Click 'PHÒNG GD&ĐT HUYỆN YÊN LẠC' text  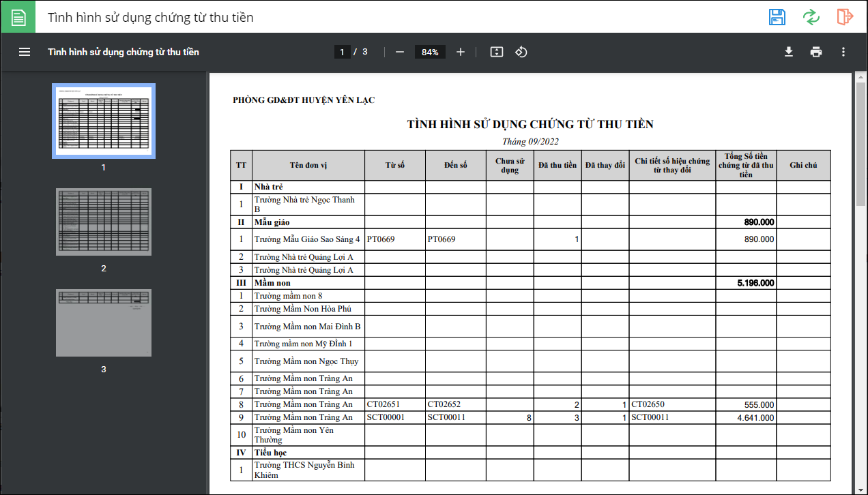tap(304, 100)
